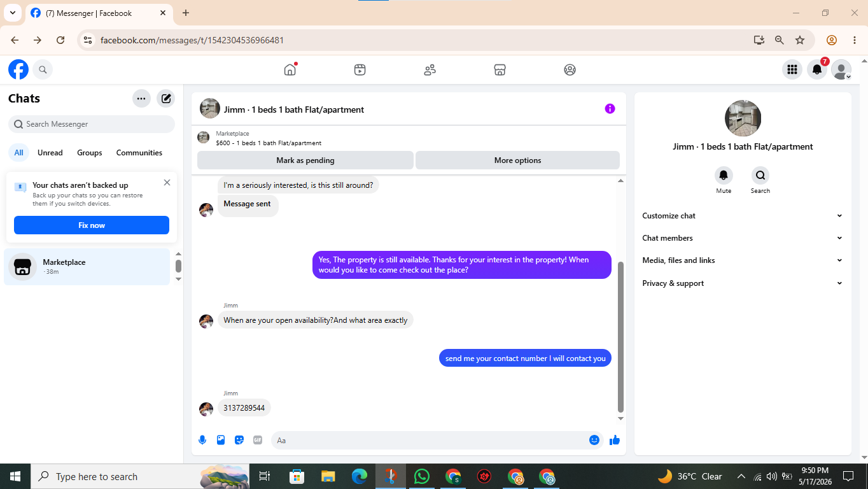This screenshot has height=489, width=868.
Task: Click the message 3137289544
Action: click(x=244, y=408)
